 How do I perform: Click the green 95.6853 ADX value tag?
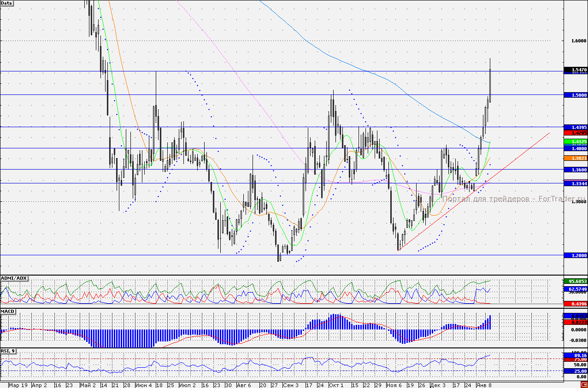point(575,281)
